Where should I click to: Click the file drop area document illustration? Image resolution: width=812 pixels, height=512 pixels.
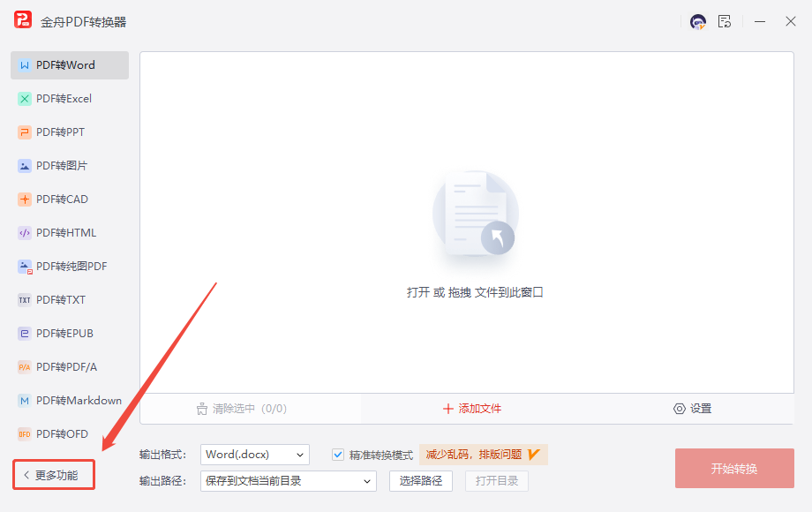click(475, 214)
